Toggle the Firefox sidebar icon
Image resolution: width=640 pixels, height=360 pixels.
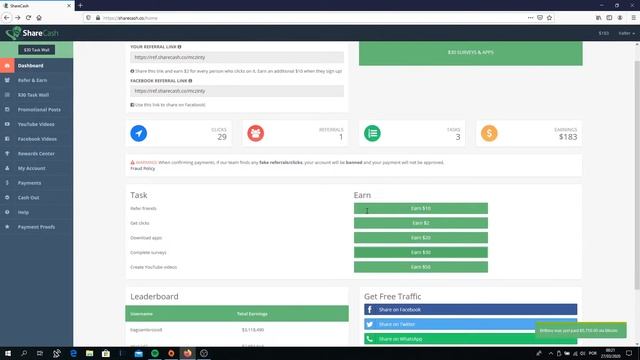tap(609, 18)
